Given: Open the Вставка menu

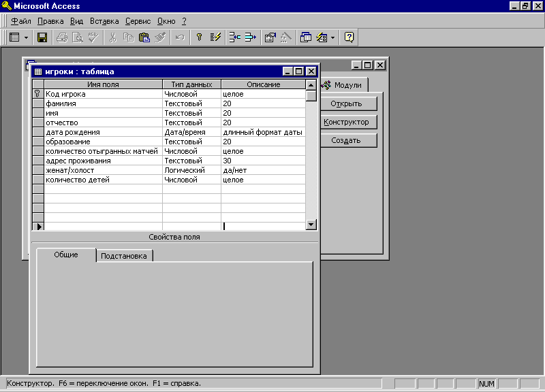Looking at the screenshot, I should 104,21.
